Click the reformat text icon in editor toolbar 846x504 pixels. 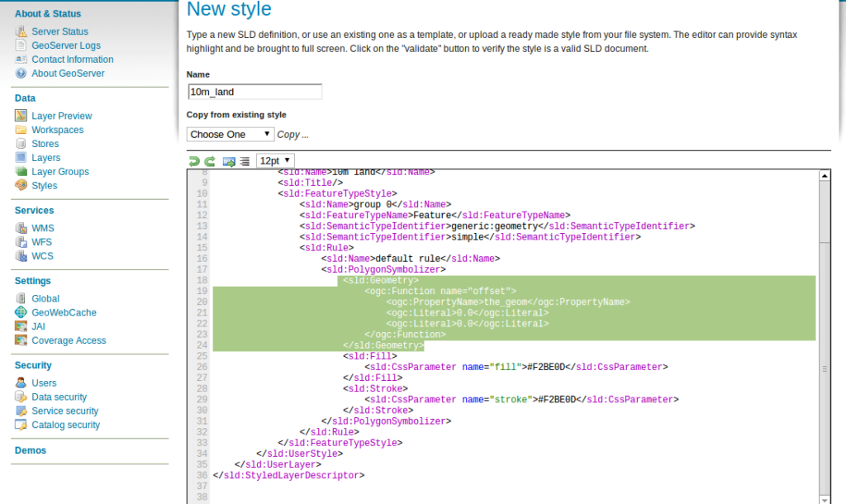[245, 161]
